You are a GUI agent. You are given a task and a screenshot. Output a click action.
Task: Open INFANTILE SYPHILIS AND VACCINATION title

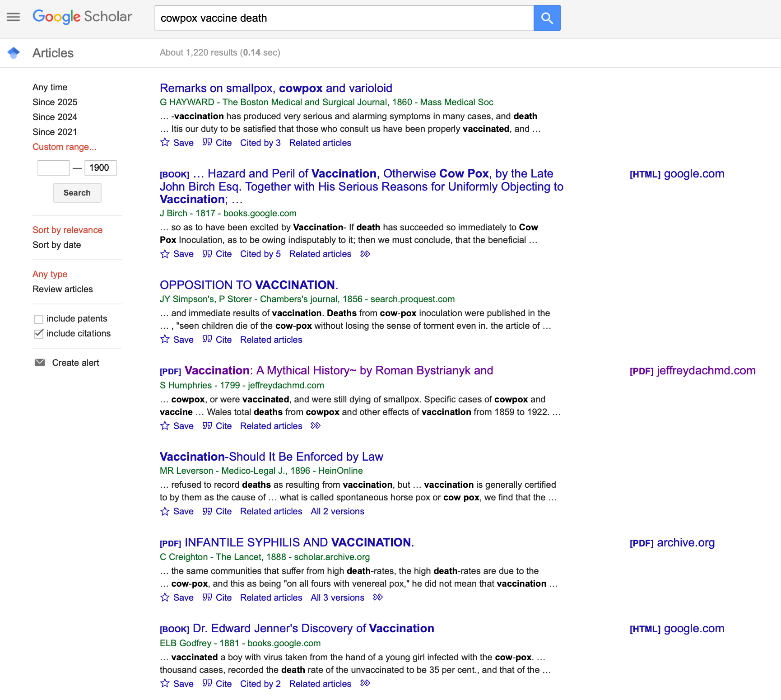pos(299,542)
